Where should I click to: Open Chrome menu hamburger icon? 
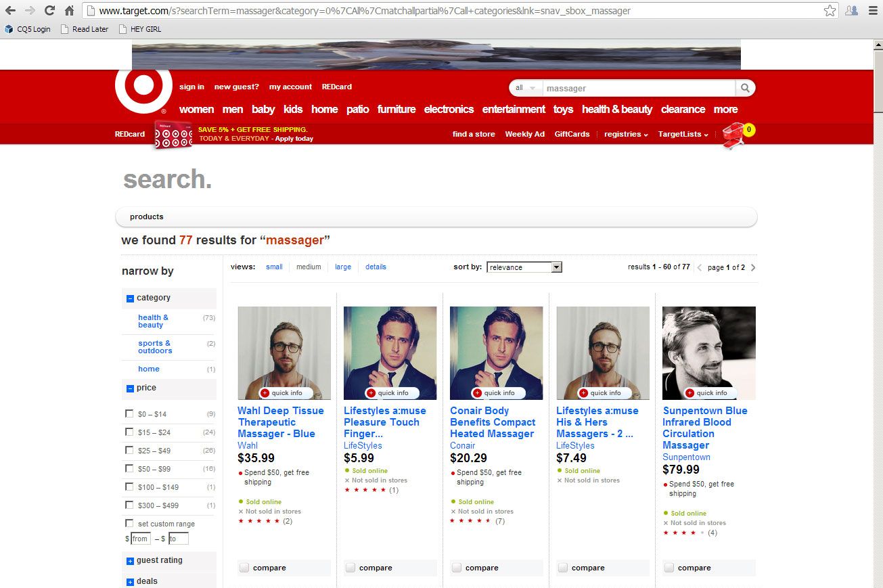872,11
